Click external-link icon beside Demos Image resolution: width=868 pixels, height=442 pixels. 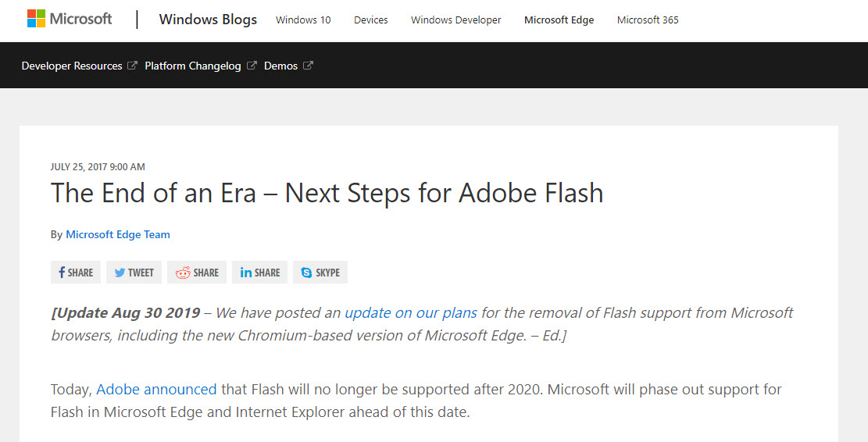pyautogui.click(x=309, y=66)
